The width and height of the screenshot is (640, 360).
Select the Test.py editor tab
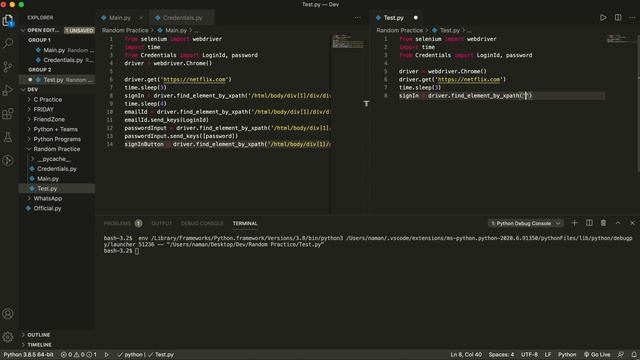coord(393,18)
